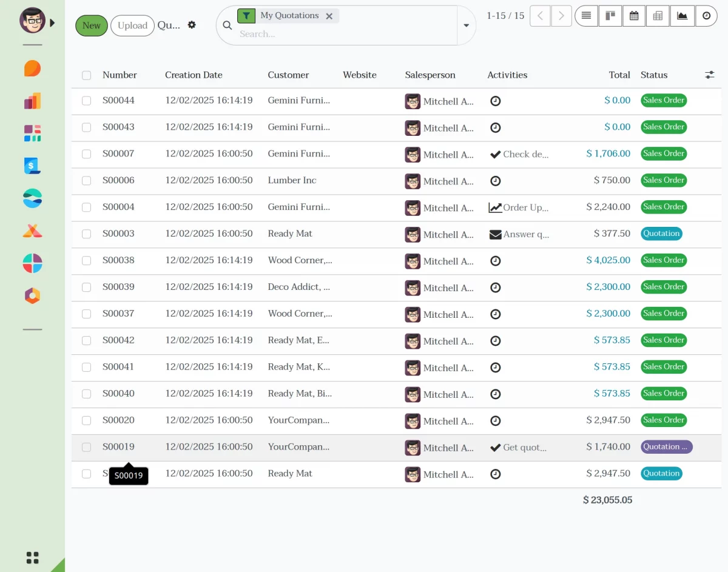Click the Upload button
The width and height of the screenshot is (728, 572).
point(132,25)
